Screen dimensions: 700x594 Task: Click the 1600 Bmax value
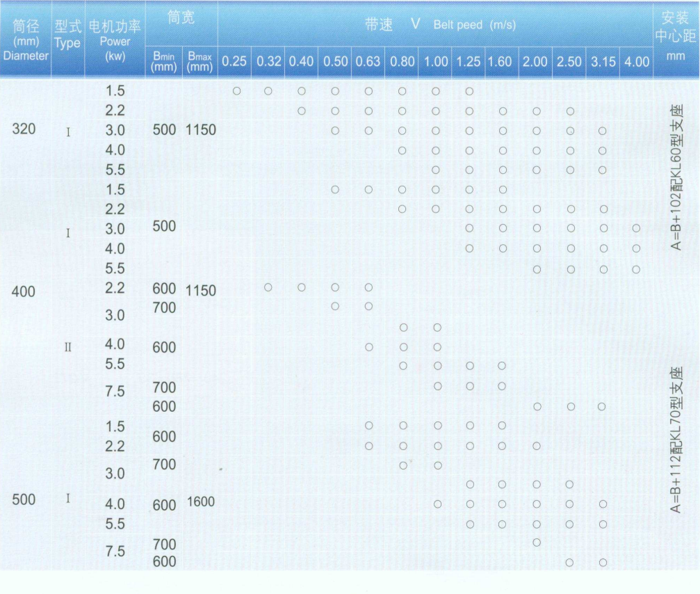click(201, 502)
